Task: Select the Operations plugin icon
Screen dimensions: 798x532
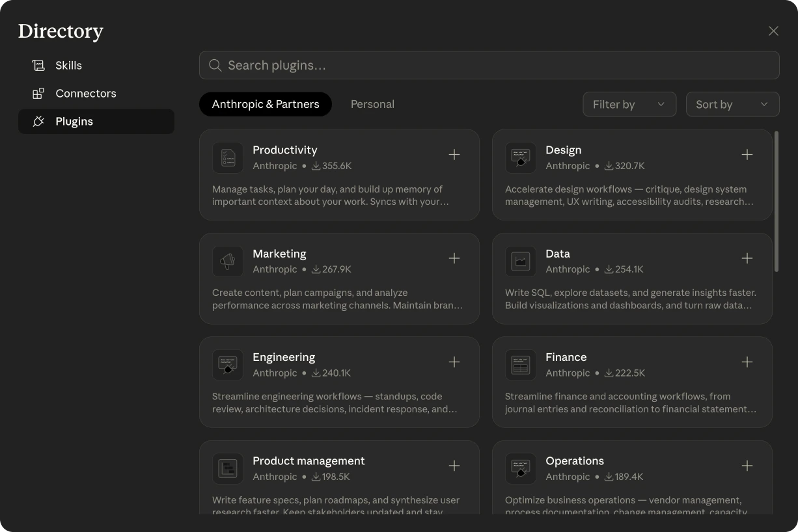Action: [x=521, y=468]
